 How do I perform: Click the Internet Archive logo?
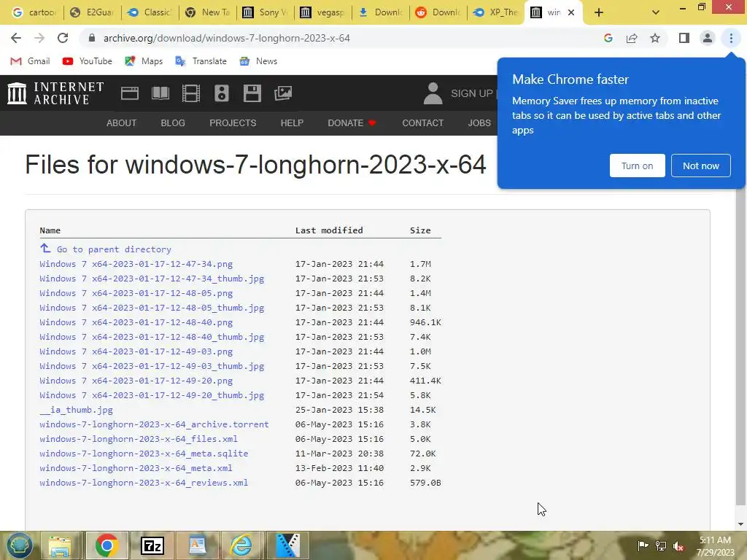pyautogui.click(x=55, y=93)
